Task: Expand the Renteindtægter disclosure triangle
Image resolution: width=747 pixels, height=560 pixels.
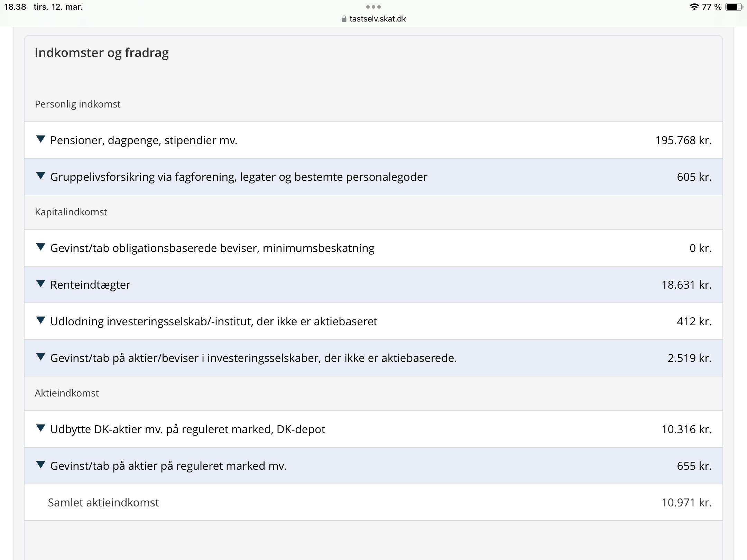Action: (x=40, y=284)
